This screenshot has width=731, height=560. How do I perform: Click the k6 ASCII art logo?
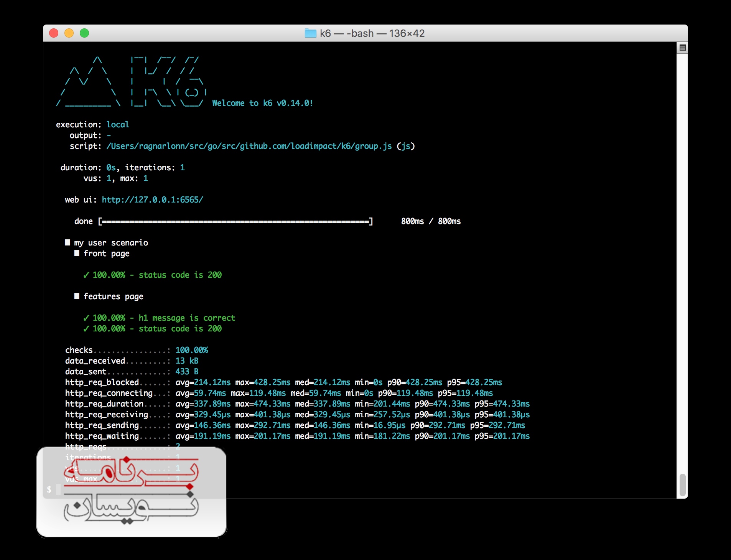click(x=131, y=82)
